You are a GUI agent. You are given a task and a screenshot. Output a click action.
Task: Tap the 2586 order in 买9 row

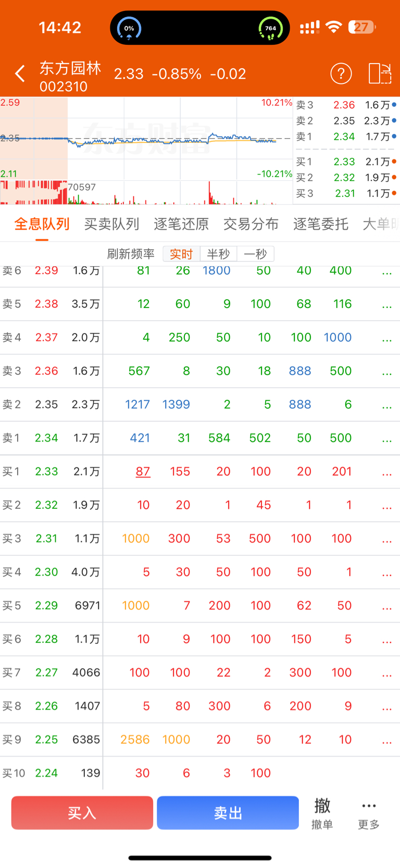(x=135, y=739)
